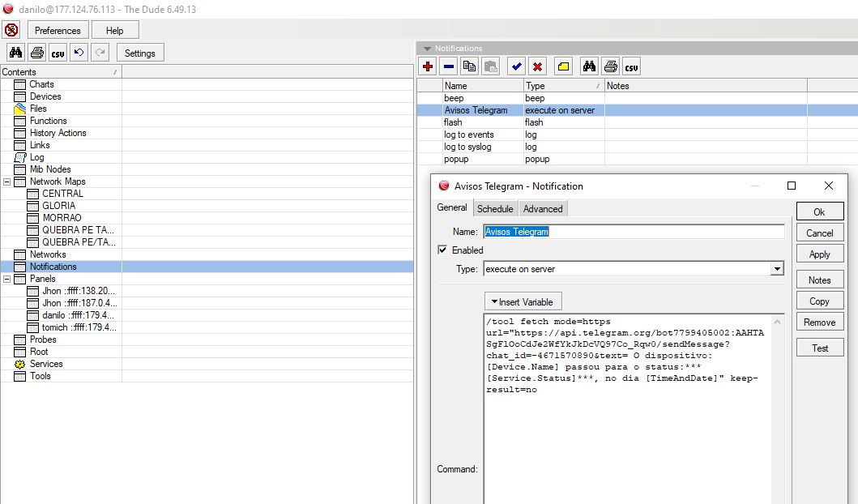Collapse the Network Maps tree node
858x504 pixels.
point(7,182)
